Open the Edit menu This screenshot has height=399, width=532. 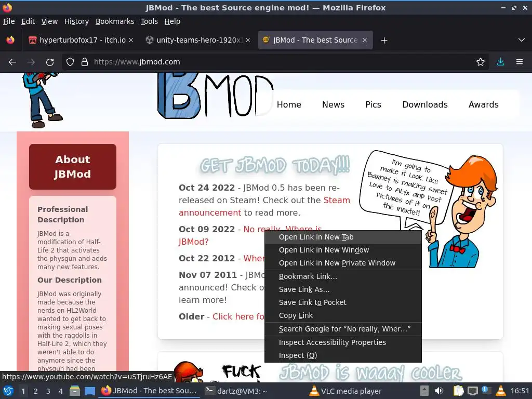28,21
